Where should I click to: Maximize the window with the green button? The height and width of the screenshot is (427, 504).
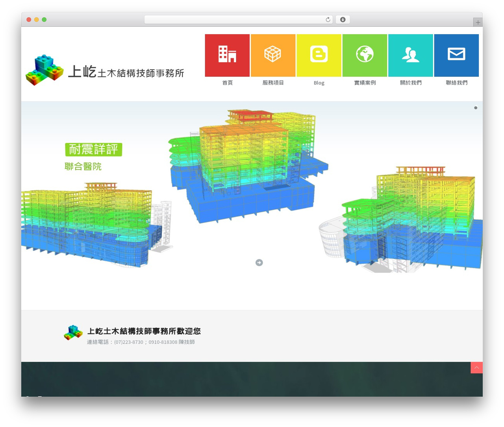click(x=44, y=20)
